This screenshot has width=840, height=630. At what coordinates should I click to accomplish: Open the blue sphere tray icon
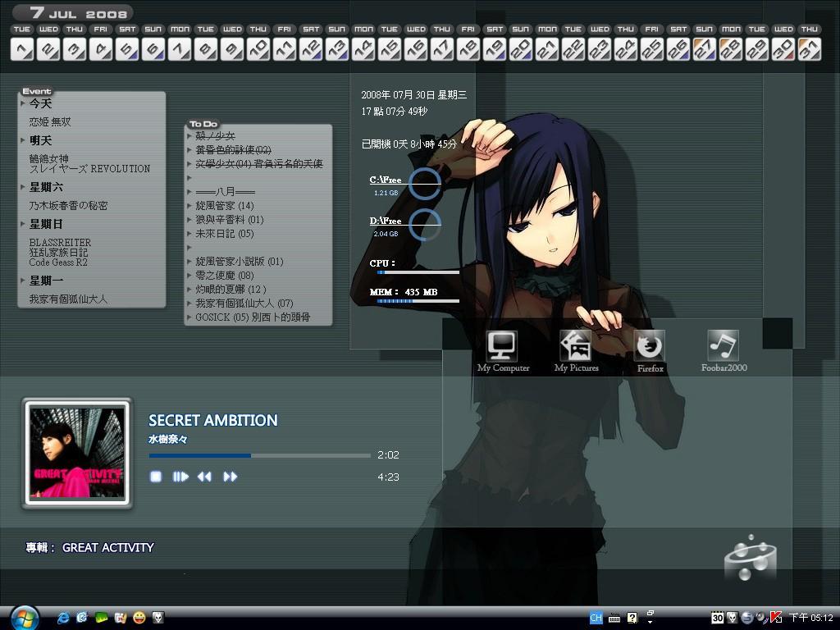click(746, 618)
